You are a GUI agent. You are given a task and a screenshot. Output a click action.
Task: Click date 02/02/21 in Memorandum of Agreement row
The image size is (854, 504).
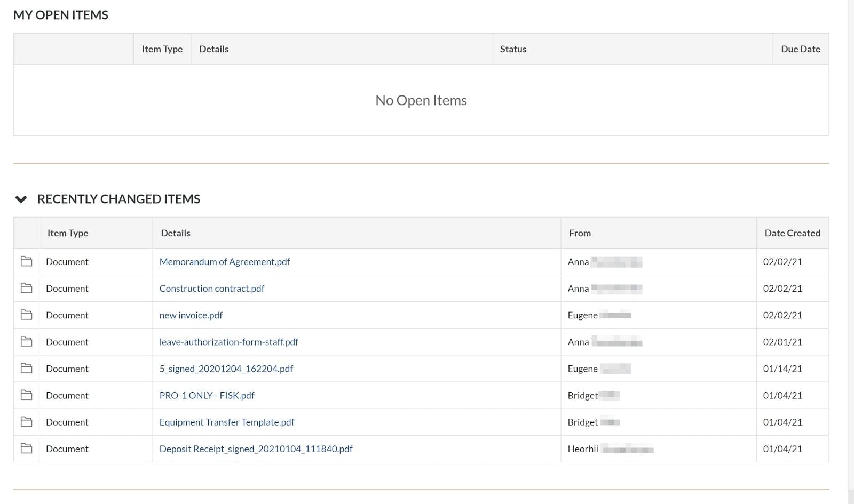coord(782,262)
